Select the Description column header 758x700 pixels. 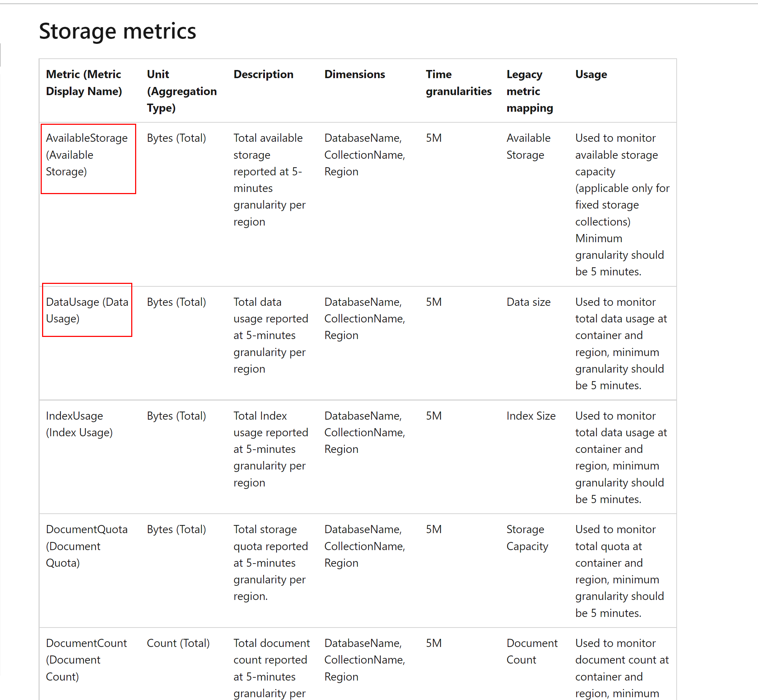[x=264, y=74]
